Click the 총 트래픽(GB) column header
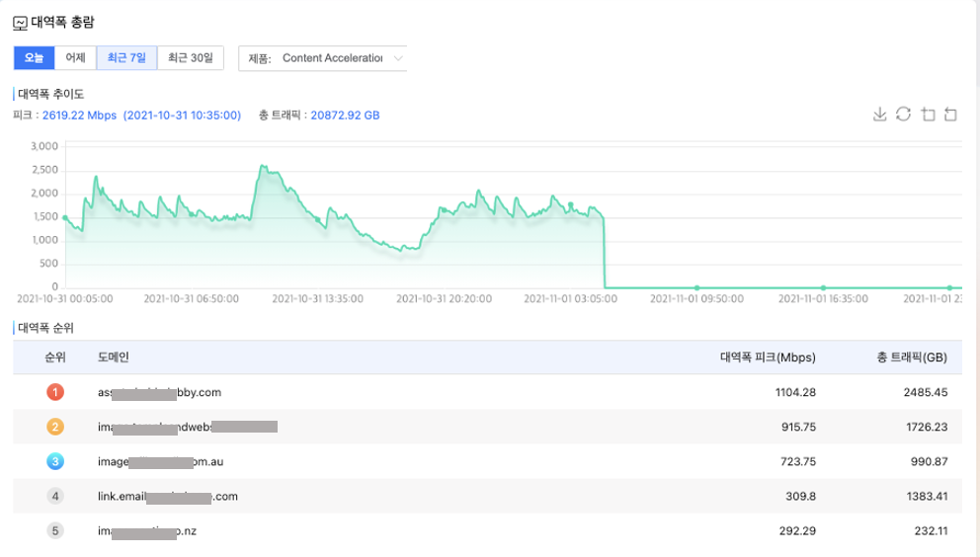The width and height of the screenshot is (980, 557). (x=912, y=357)
